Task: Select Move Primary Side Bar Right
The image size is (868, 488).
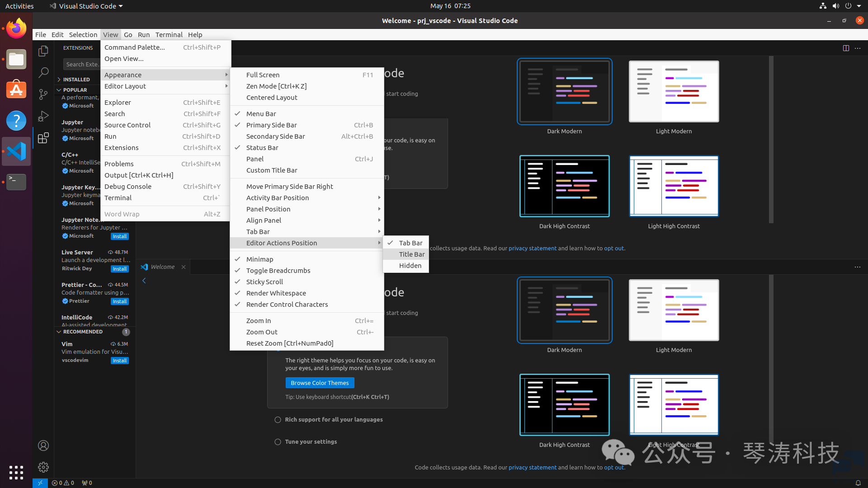Action: [x=307, y=187]
